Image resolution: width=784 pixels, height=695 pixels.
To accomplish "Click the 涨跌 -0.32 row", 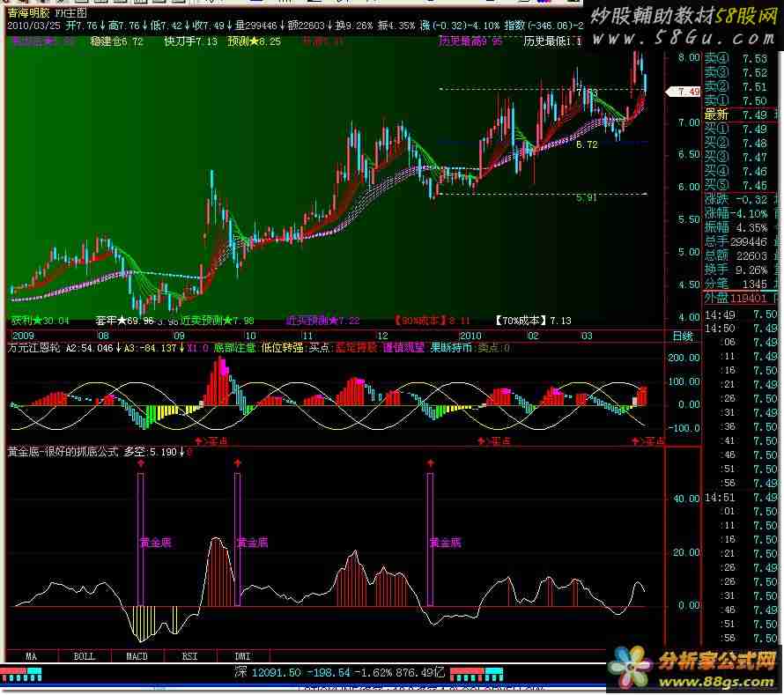I will pos(736,199).
